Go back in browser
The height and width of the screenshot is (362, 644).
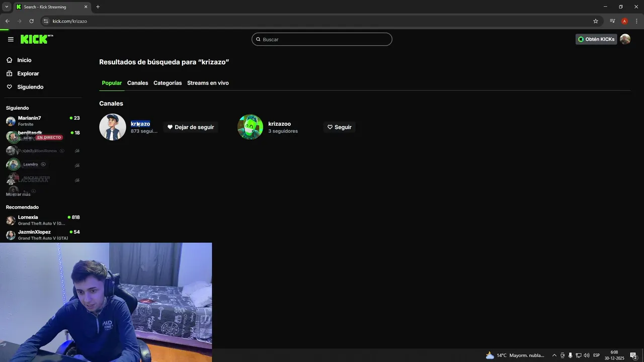7,21
